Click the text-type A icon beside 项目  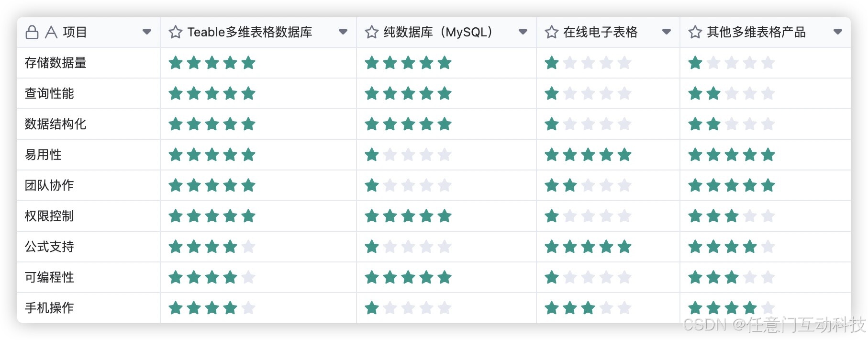coord(51,32)
